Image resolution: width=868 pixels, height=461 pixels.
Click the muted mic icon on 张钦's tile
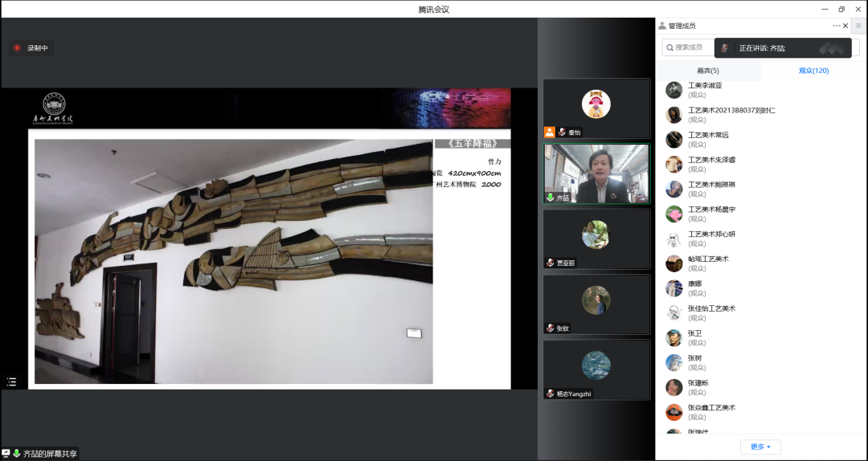point(550,328)
